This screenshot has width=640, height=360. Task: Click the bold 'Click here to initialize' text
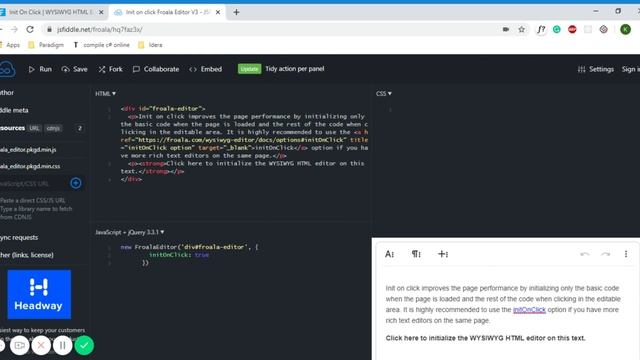tap(485, 338)
